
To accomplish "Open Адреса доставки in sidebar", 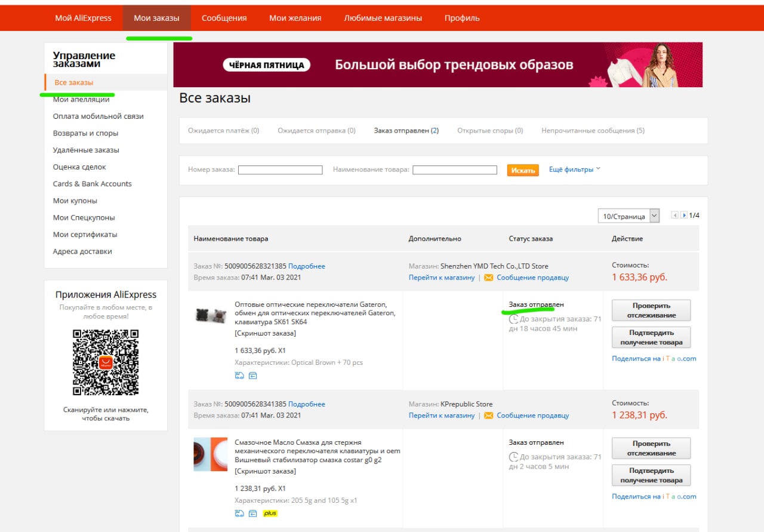I will pyautogui.click(x=82, y=251).
